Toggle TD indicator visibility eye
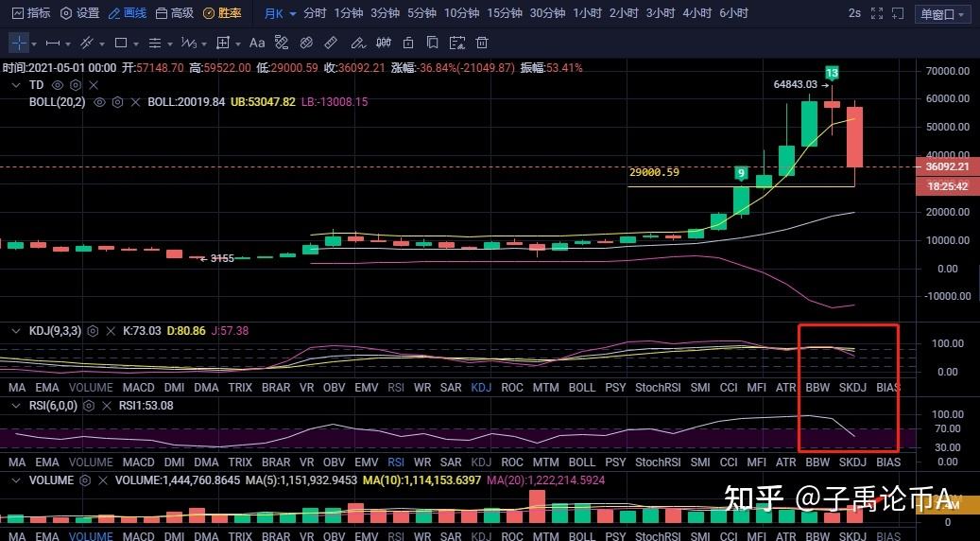The height and width of the screenshot is (541, 980). tap(58, 85)
